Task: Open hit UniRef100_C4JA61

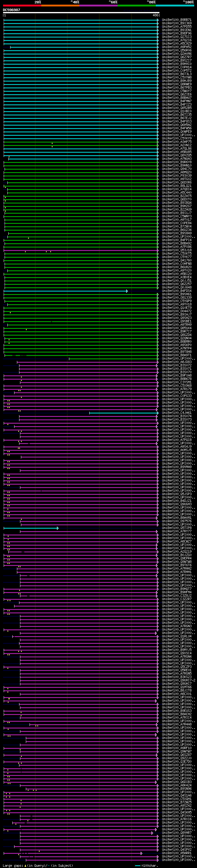Action: coord(177,413)
